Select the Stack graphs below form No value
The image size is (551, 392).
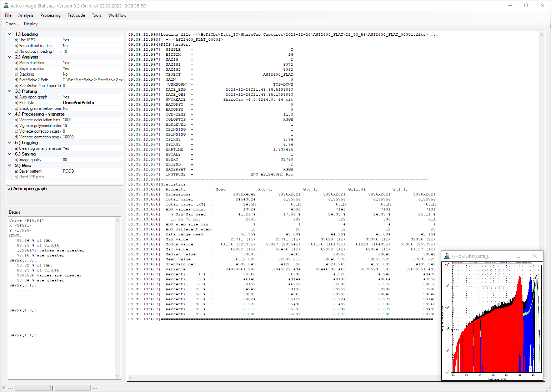[92, 108]
